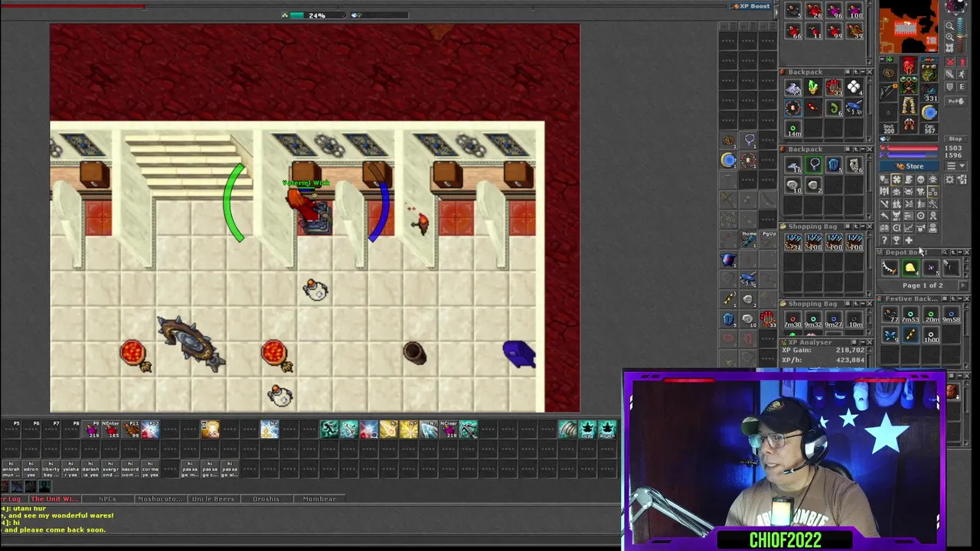Select the bow in weapon slot

[x=888, y=92]
